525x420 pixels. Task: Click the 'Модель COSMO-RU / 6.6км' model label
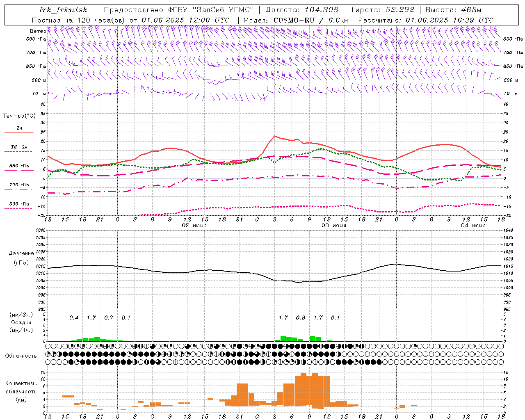tap(296, 20)
